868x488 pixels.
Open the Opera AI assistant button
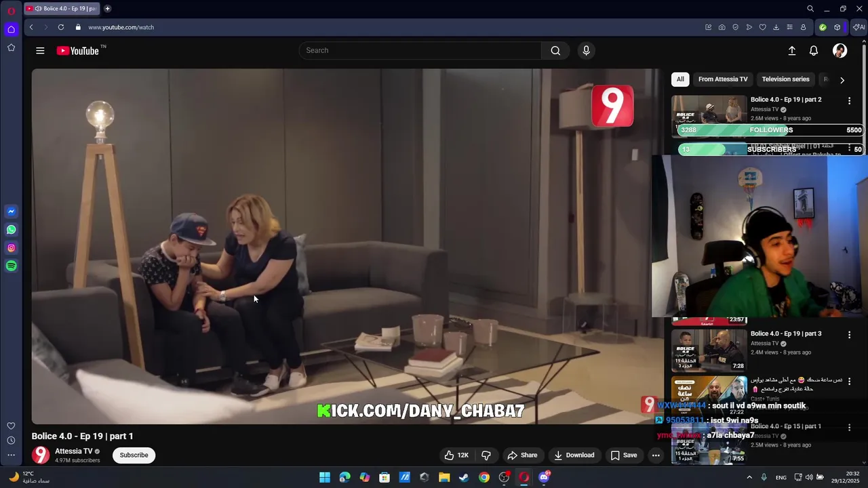pos(859,27)
